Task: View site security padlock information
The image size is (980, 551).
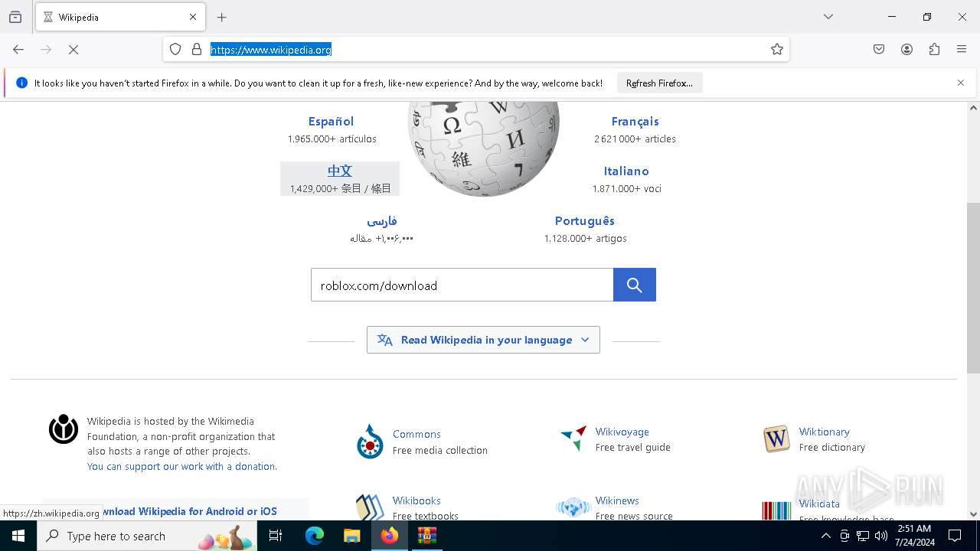Action: coord(197,50)
